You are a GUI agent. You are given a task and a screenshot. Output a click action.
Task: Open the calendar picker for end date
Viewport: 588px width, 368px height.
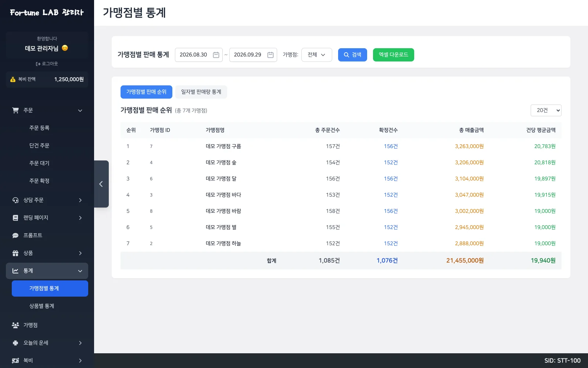click(270, 55)
